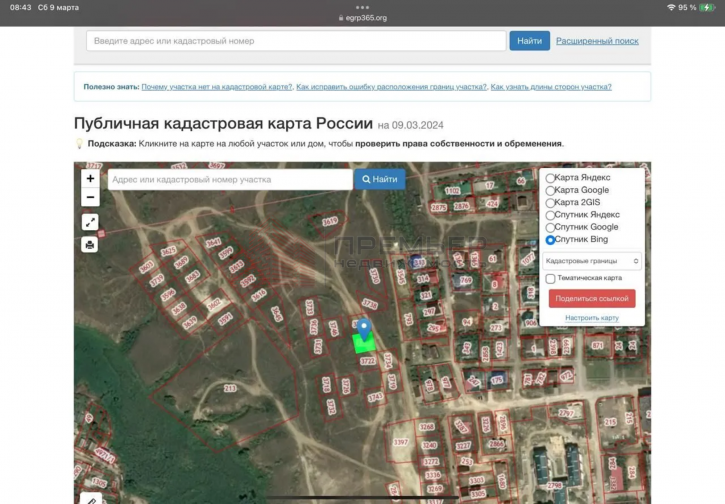Zoom out with the minus button
The height and width of the screenshot is (504, 725).
(90, 197)
